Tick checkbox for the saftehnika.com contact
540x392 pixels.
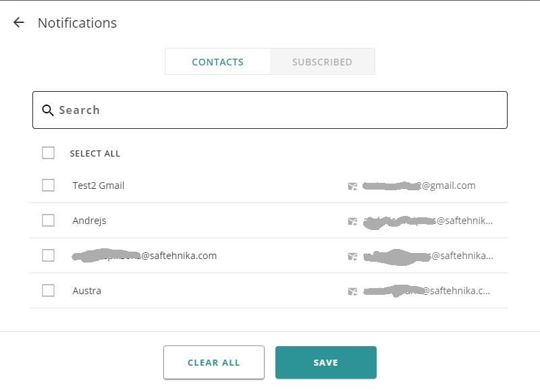pyautogui.click(x=48, y=255)
